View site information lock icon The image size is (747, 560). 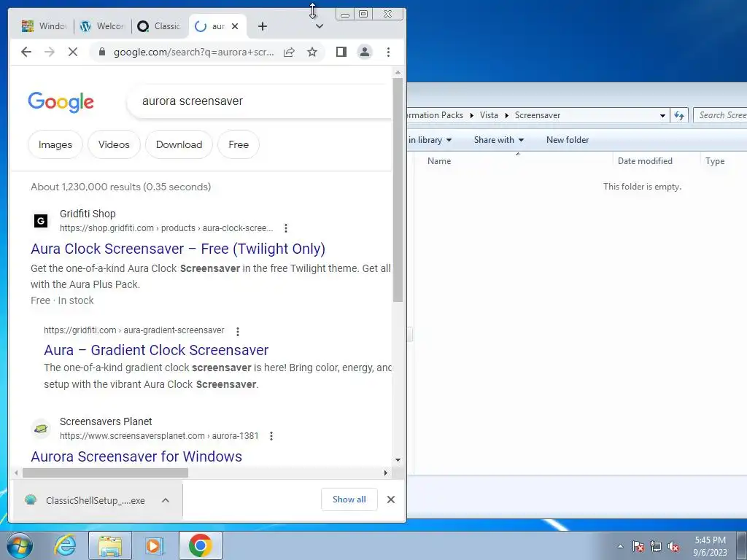pyautogui.click(x=101, y=52)
